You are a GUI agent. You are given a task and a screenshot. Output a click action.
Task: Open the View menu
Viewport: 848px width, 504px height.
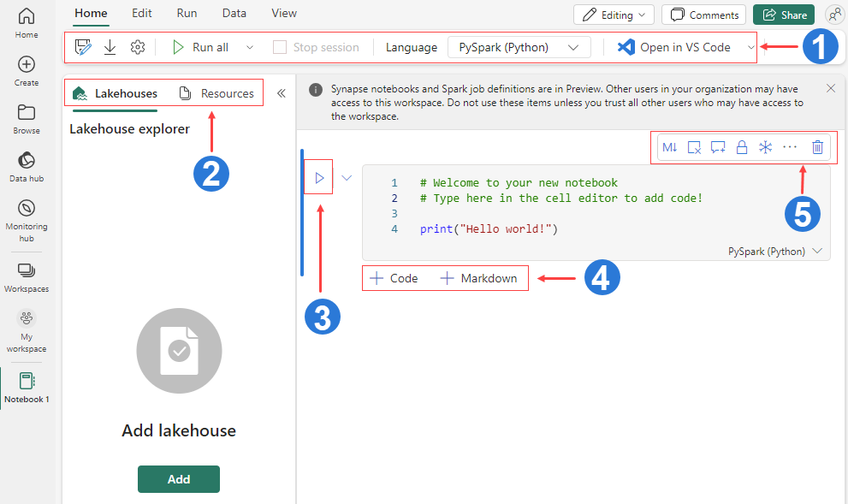coord(283,14)
